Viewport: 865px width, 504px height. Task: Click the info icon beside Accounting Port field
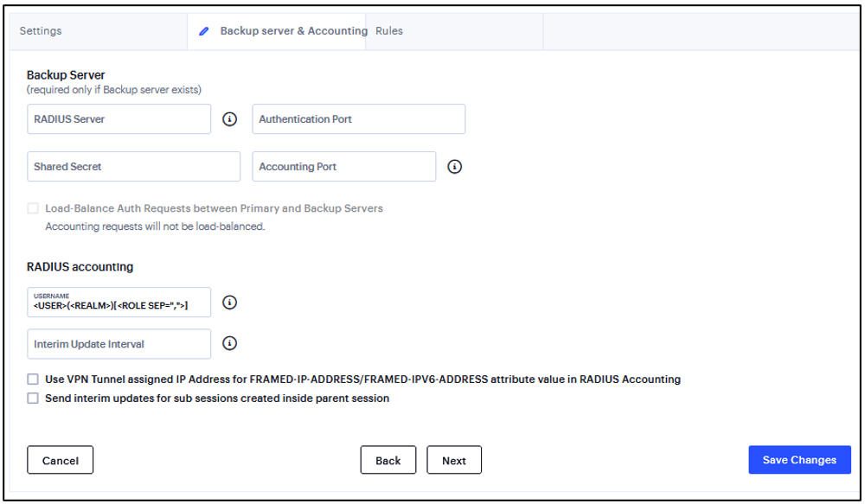[455, 166]
